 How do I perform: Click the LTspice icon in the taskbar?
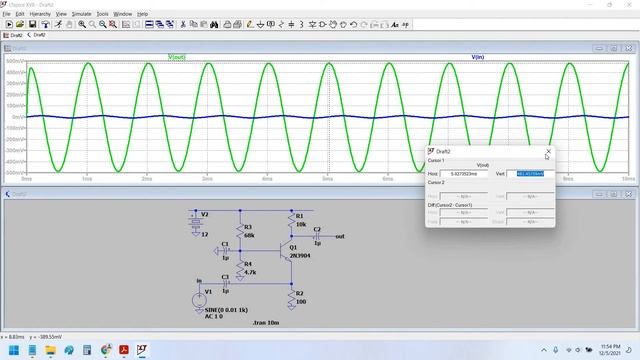pyautogui.click(x=142, y=350)
